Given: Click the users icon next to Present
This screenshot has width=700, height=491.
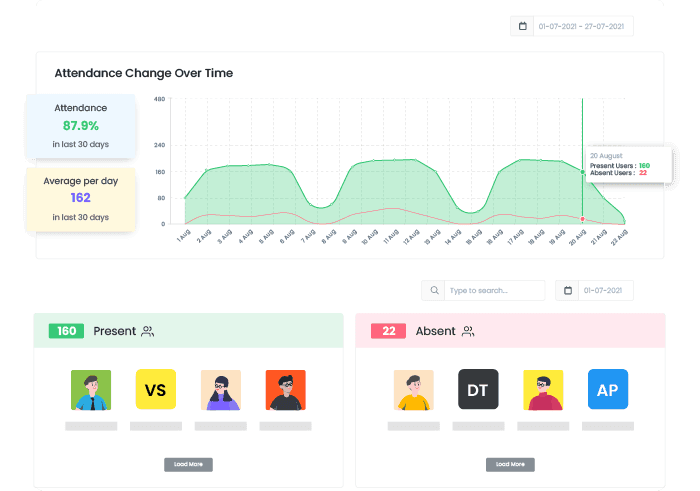Looking at the screenshot, I should [148, 331].
